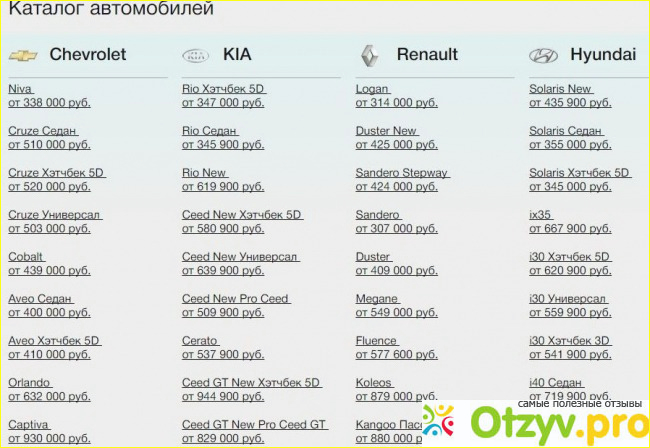The image size is (650, 448).
Task: Click the price от 549 000 руб.
Action: coord(396,312)
